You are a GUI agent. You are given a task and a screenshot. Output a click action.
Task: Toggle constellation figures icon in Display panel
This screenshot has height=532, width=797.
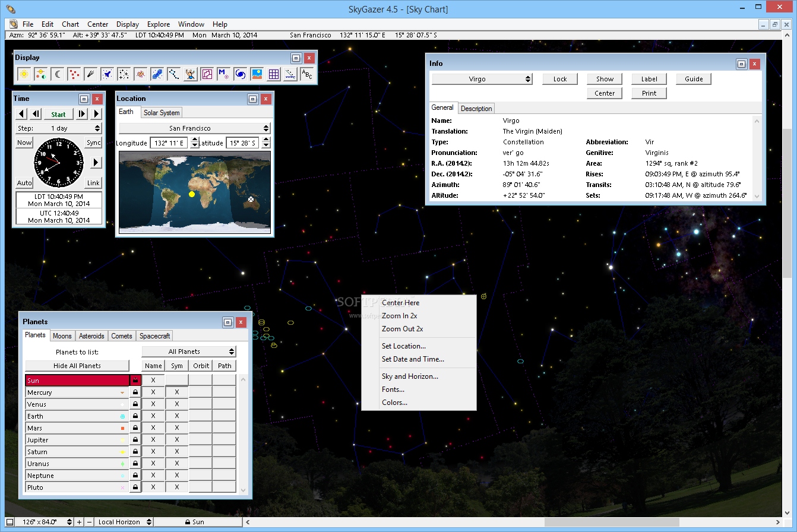(x=191, y=74)
